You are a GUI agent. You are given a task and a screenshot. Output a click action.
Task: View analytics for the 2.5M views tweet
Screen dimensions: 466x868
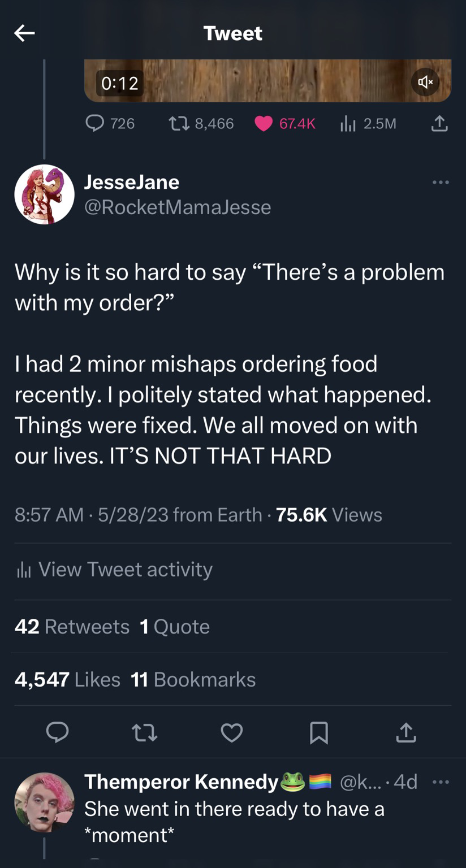coord(368,123)
